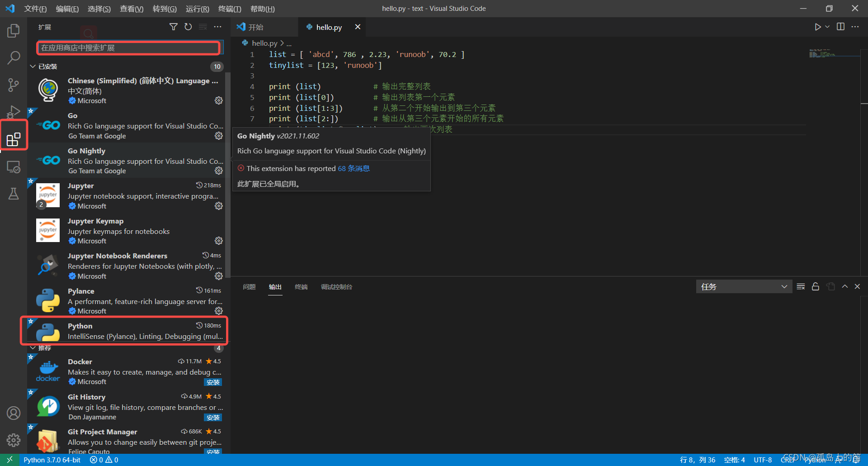The width and height of the screenshot is (868, 466).
Task: Run the Python file with play icon
Action: (817, 27)
